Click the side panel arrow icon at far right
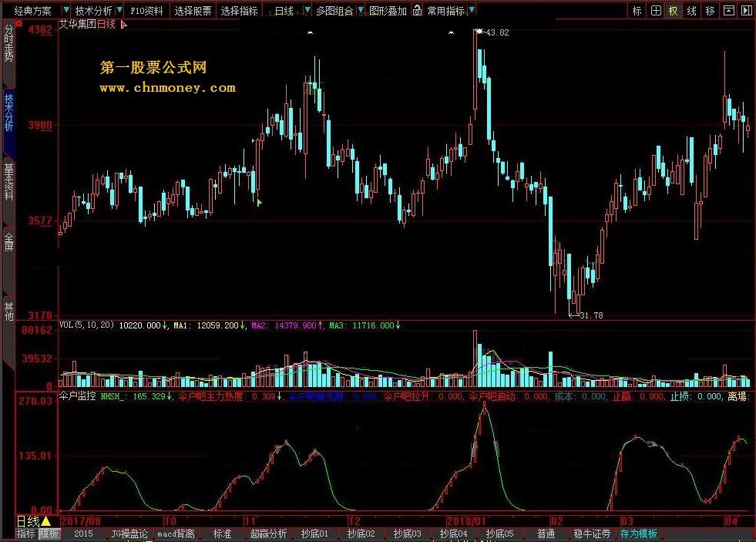The width and height of the screenshot is (756, 542). 746,11
